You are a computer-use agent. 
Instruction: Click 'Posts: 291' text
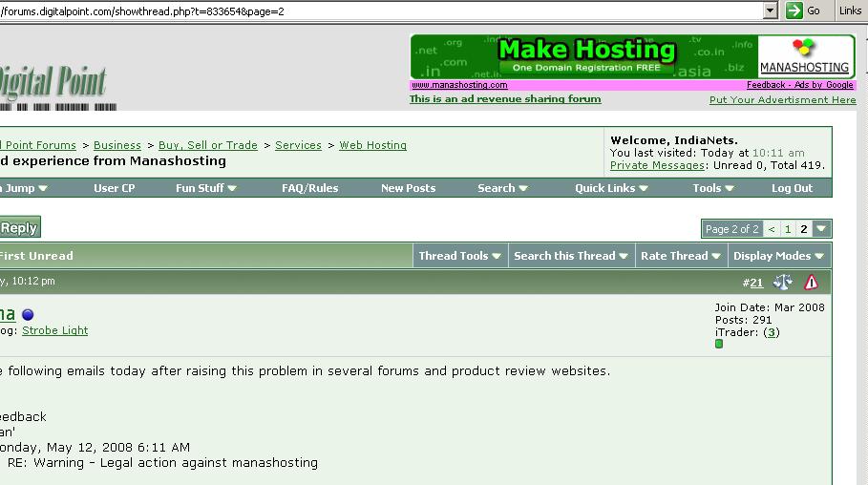tap(743, 320)
